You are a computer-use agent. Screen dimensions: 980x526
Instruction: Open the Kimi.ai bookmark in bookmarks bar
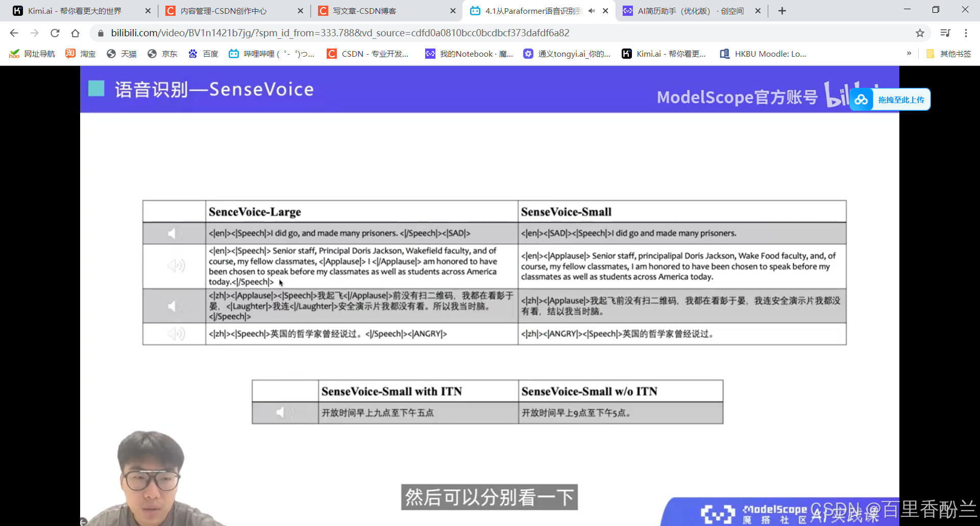click(x=664, y=54)
